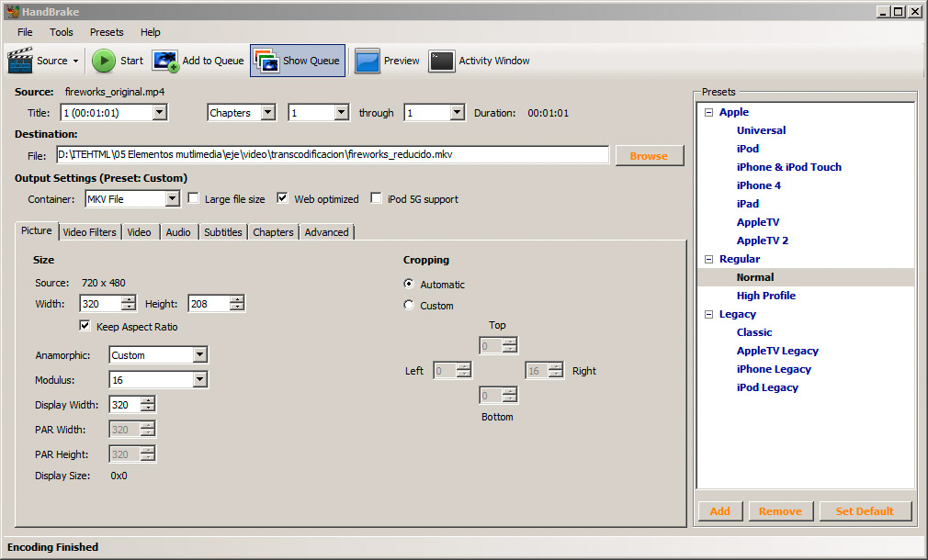Toggle Large file size checkbox
928x560 pixels.
(193, 198)
